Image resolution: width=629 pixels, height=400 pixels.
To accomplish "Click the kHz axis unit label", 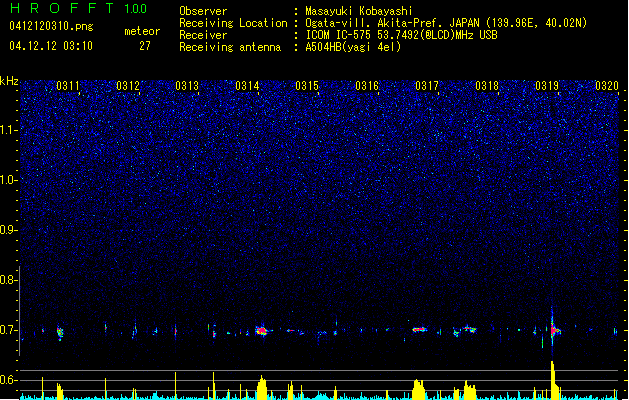I will (x=9, y=81).
